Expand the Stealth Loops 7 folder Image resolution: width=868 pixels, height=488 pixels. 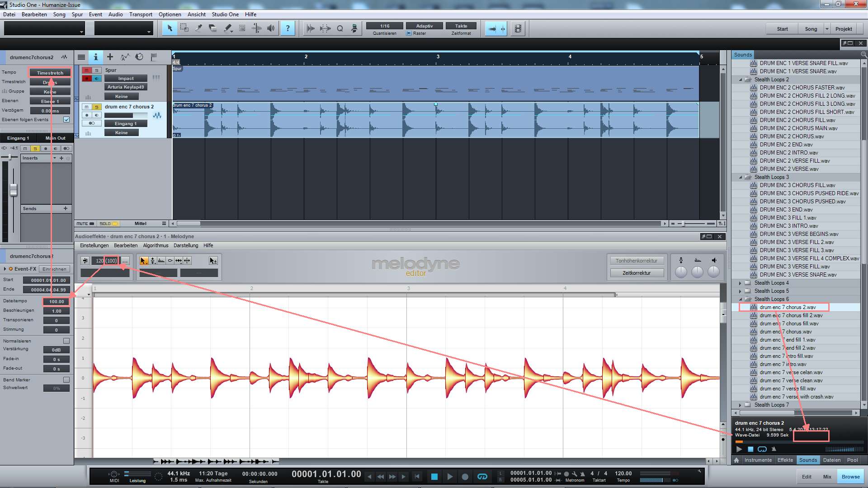[x=741, y=405]
